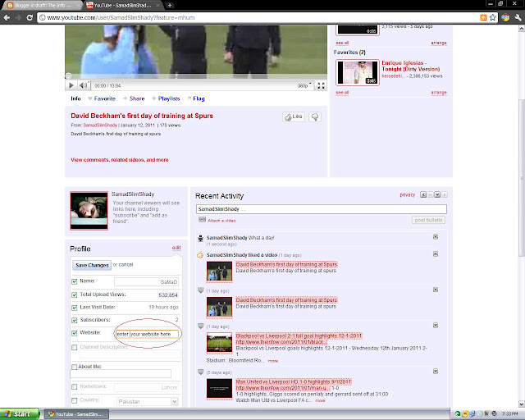Move Recent Activity module left arrow
The height and width of the screenshot is (420, 525).
pyautogui.click(x=423, y=194)
